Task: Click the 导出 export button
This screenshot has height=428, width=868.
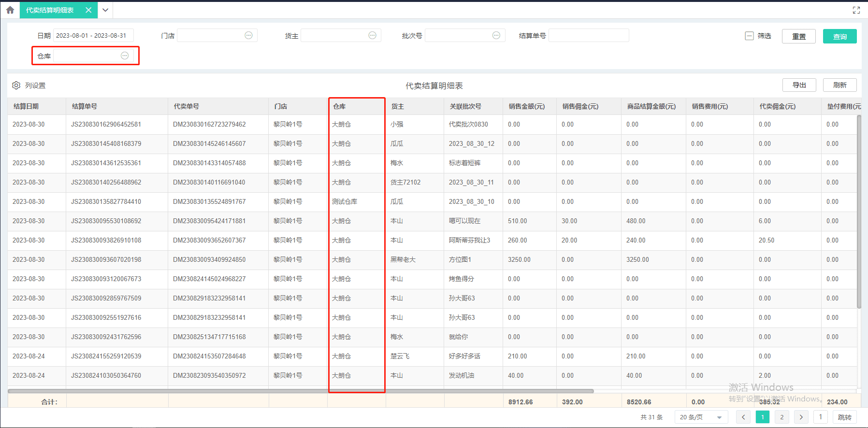Action: [x=799, y=85]
